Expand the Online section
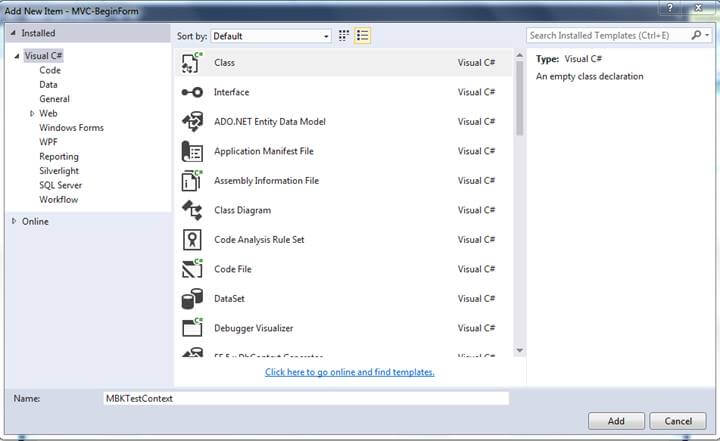 coord(14,221)
